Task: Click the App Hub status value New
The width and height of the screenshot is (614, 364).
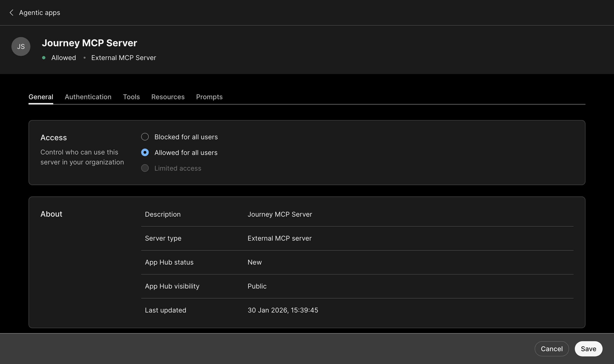Action: 254,262
